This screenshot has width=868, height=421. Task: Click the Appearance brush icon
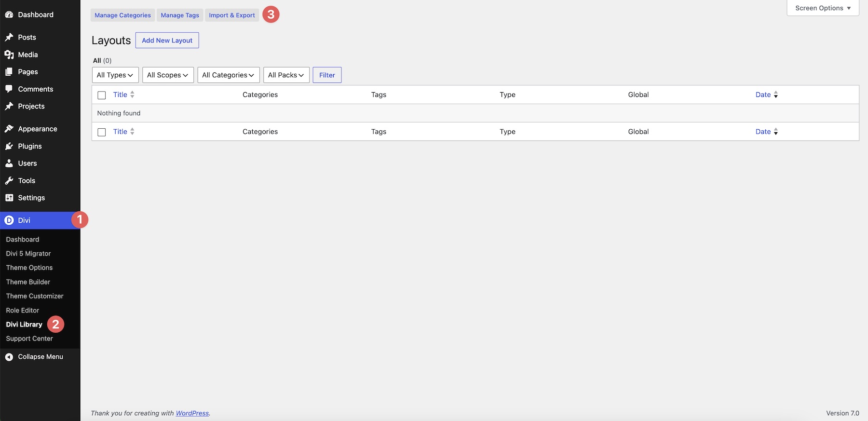tap(9, 129)
